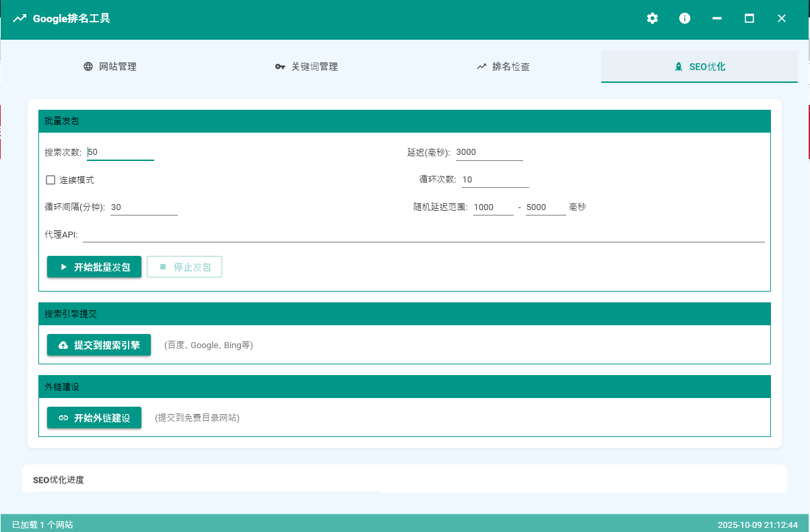Screen dimensions: 810x532
Task: Click the info icon in the title bar
Action: (684, 18)
